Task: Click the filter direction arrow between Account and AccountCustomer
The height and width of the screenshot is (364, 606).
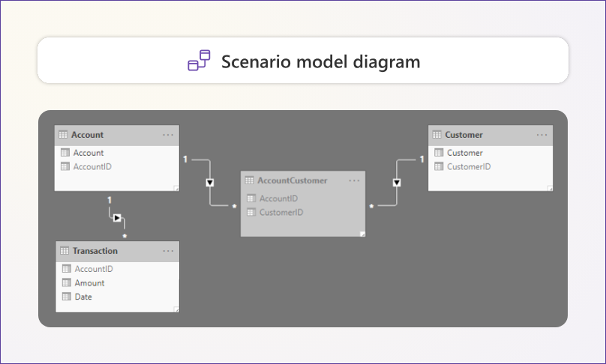Action: click(210, 183)
